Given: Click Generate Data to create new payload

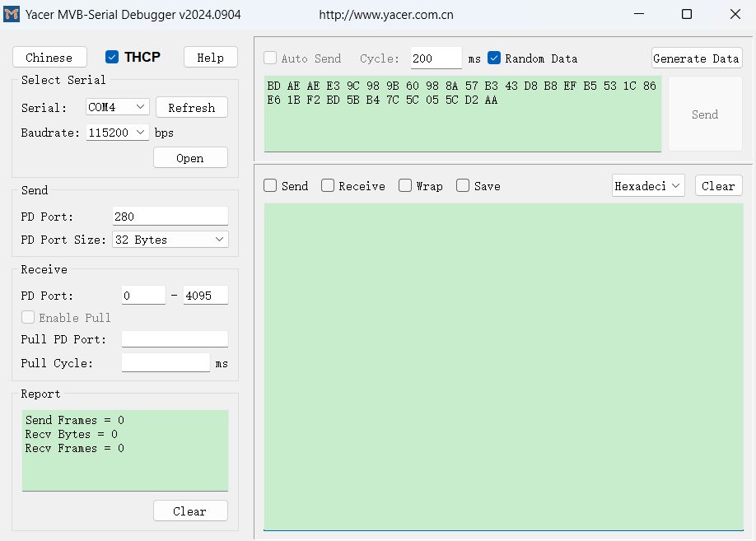Looking at the screenshot, I should (x=697, y=58).
